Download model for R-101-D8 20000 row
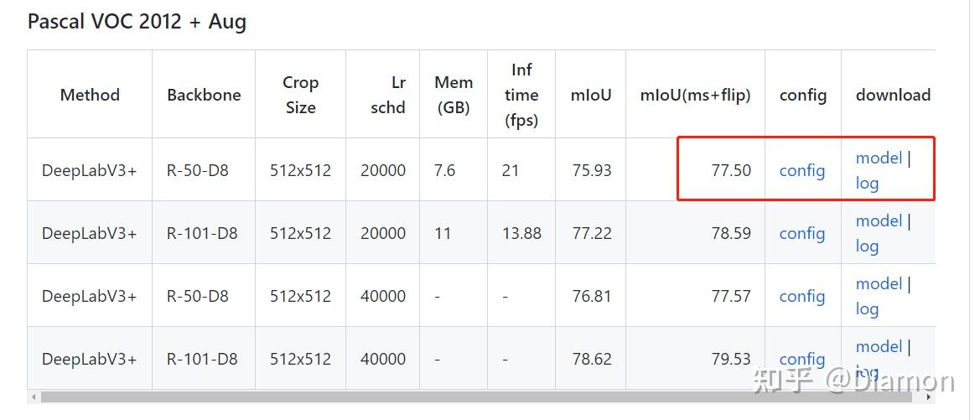 click(879, 220)
